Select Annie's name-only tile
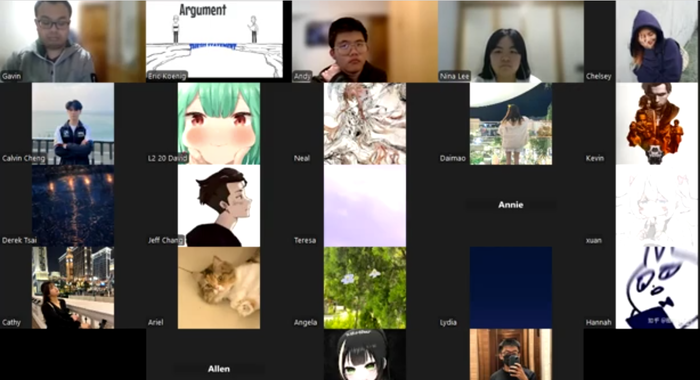This screenshot has height=380, width=700. 511,205
